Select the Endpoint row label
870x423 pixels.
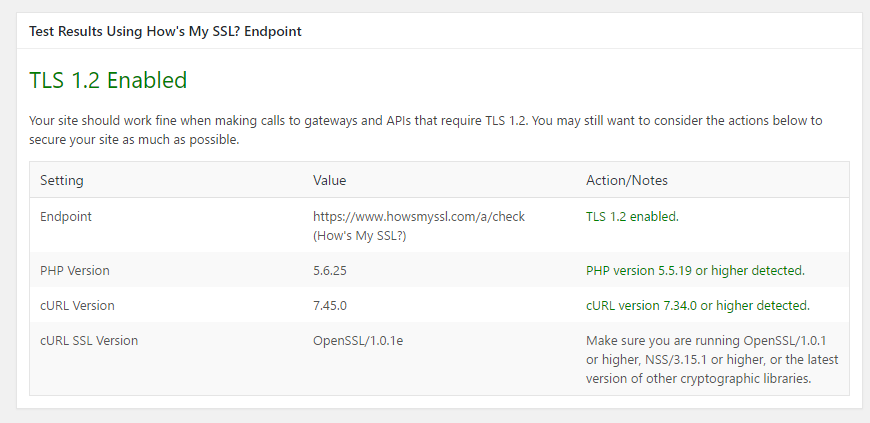(66, 216)
